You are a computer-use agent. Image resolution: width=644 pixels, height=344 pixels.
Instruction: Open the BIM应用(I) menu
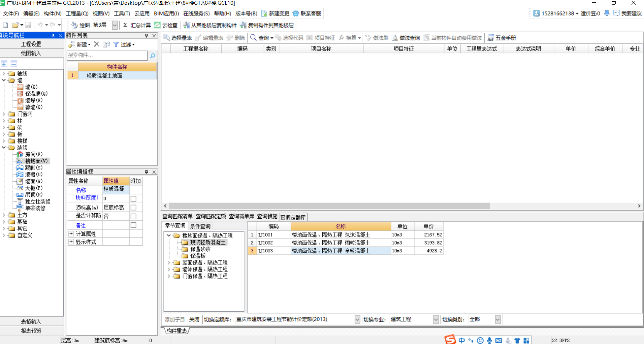click(166, 13)
